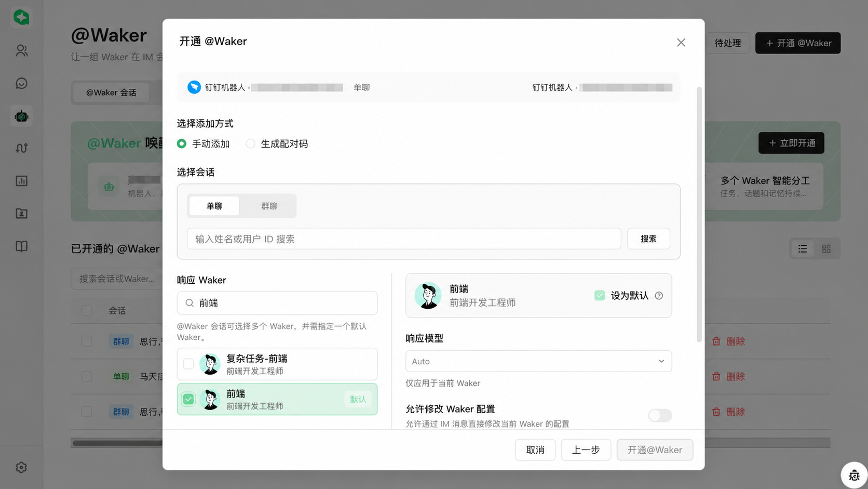Tick the checkbox of the 单聊 table row
Viewport: 868px width, 489px height.
tap(87, 376)
